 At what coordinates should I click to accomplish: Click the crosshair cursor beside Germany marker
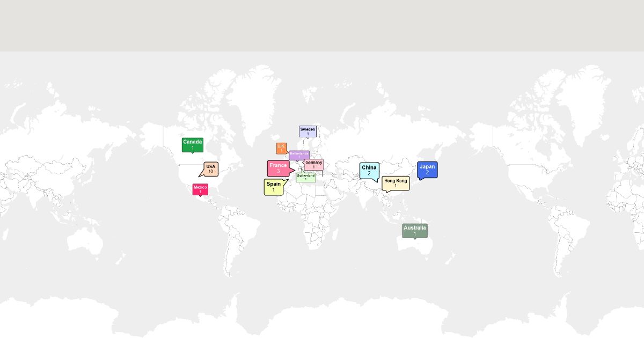point(322,174)
